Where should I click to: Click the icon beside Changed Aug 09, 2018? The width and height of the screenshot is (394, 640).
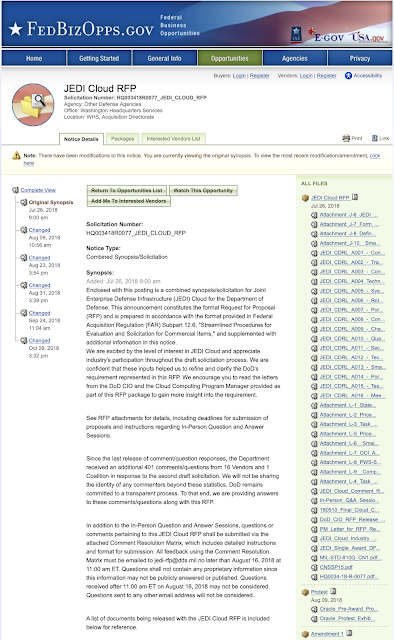click(x=24, y=230)
